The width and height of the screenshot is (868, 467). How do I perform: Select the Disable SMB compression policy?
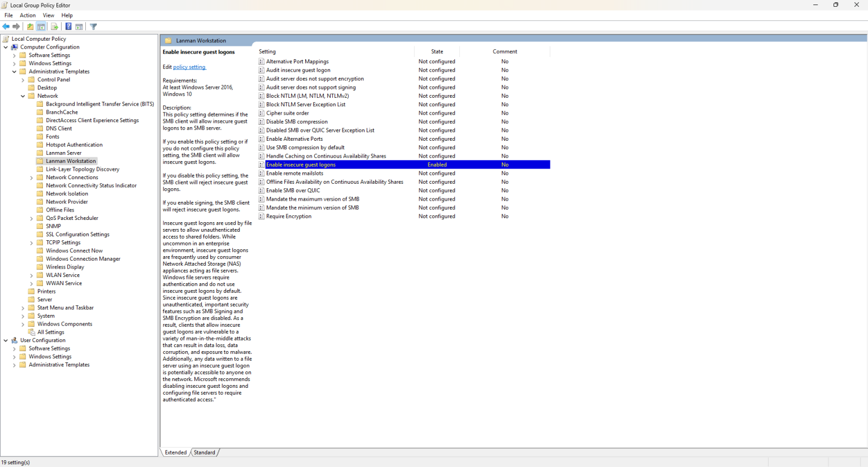[x=298, y=122]
